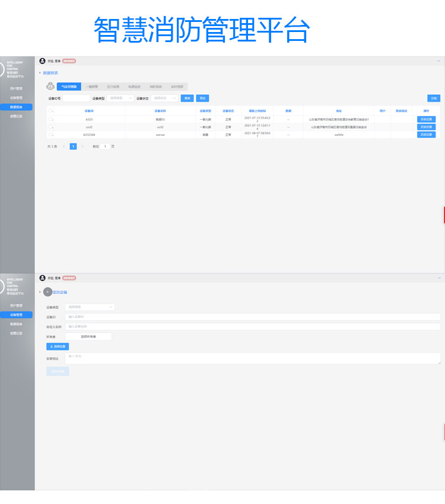This screenshot has height=504, width=445.
Task: Open 用户管理 in the upper sidebar
Action: click(x=16, y=88)
